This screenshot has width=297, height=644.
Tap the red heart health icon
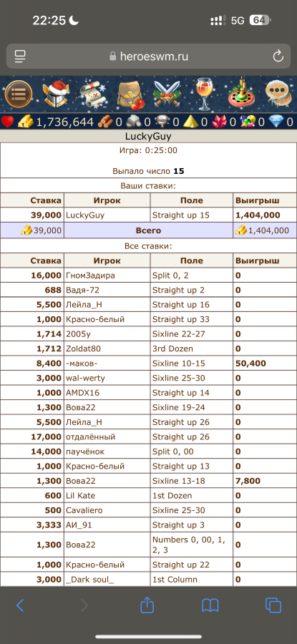pyautogui.click(x=8, y=122)
